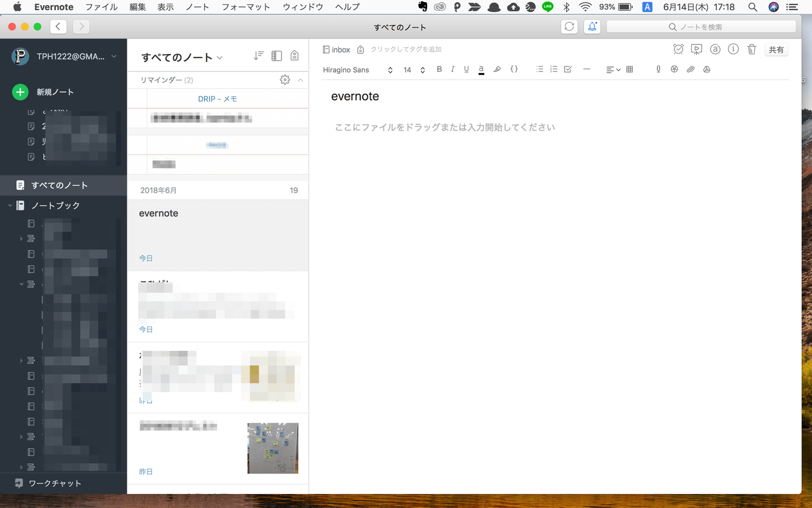Go forward with the forward arrow

point(81,27)
